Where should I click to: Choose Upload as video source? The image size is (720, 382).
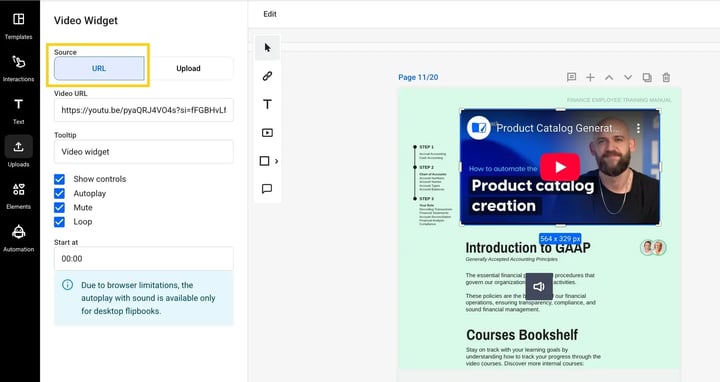click(188, 68)
